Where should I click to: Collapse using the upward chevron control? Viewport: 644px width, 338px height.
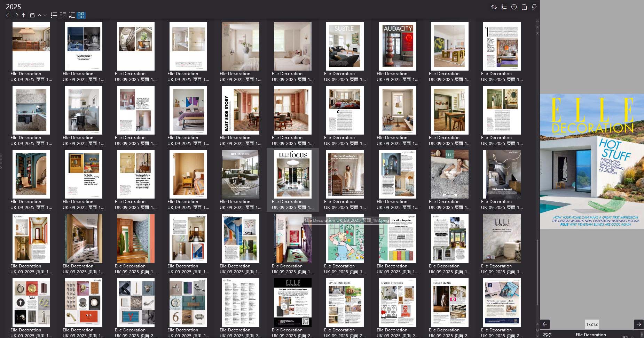click(x=39, y=15)
